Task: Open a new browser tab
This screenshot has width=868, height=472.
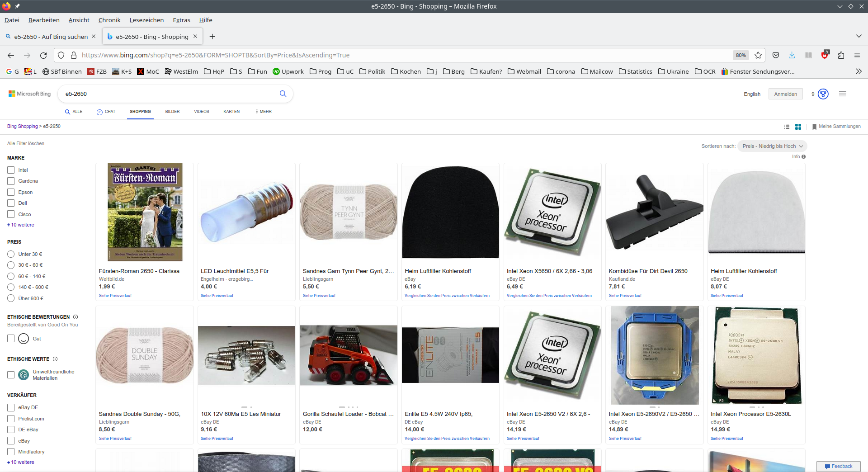Action: (212, 37)
